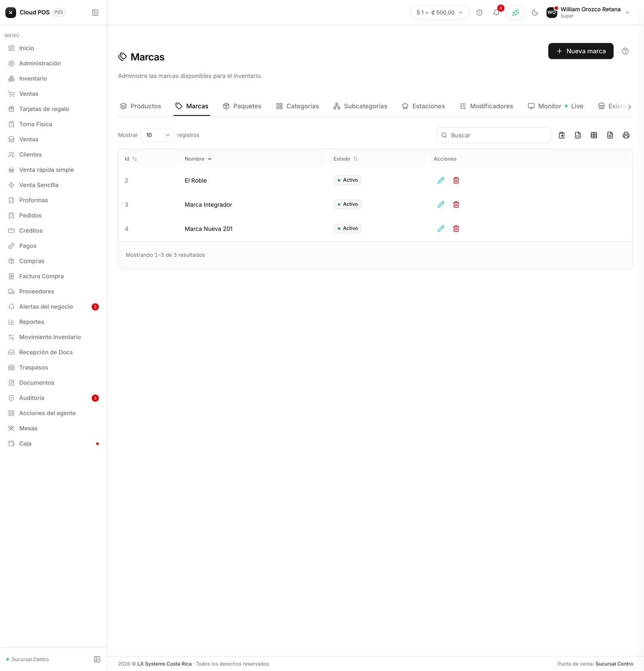
Task: Expand the William Orozco Retana user menu
Action: point(588,12)
